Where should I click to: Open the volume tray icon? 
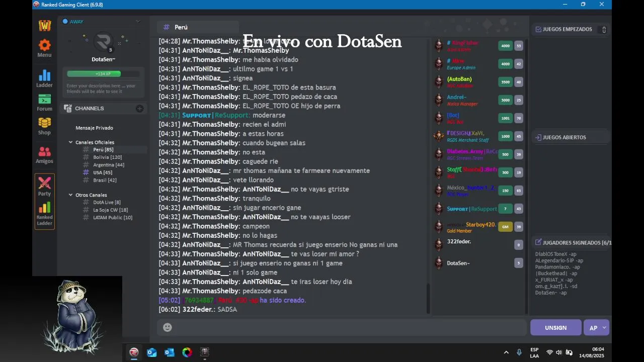pos(559,352)
